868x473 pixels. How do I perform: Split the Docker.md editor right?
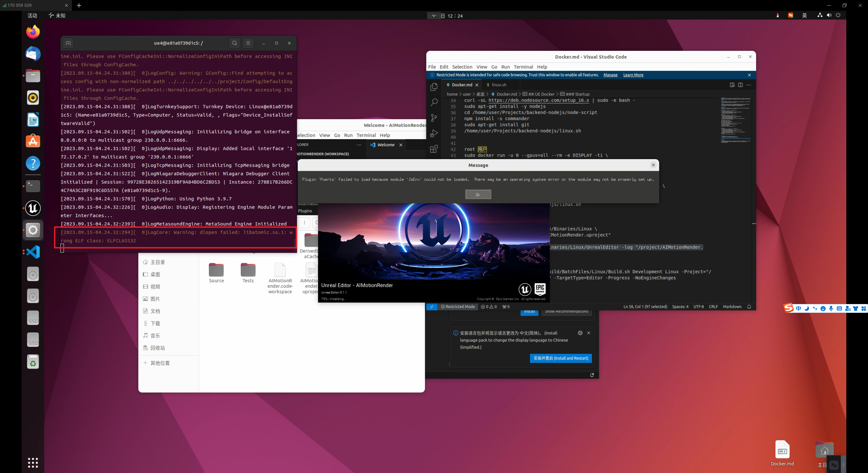740,85
